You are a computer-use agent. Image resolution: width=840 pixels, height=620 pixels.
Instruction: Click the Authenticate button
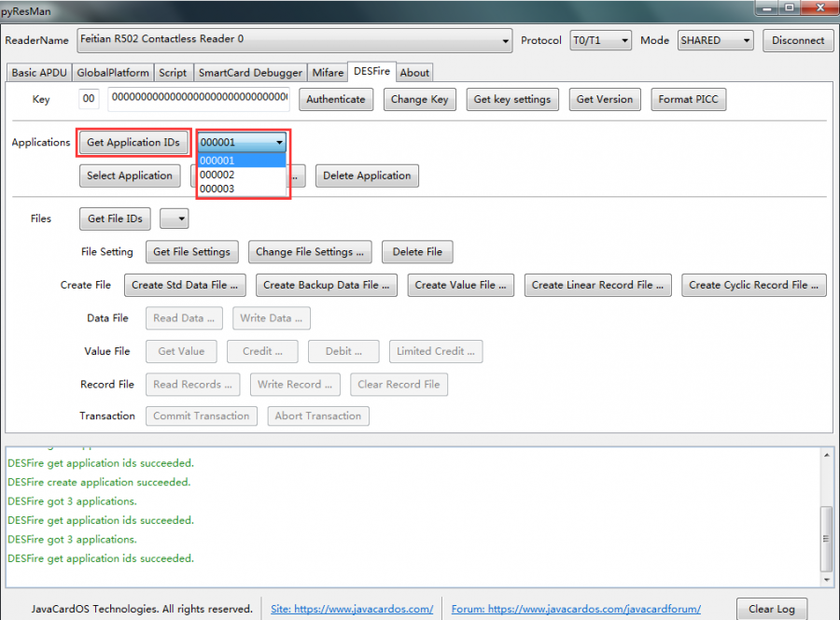335,100
